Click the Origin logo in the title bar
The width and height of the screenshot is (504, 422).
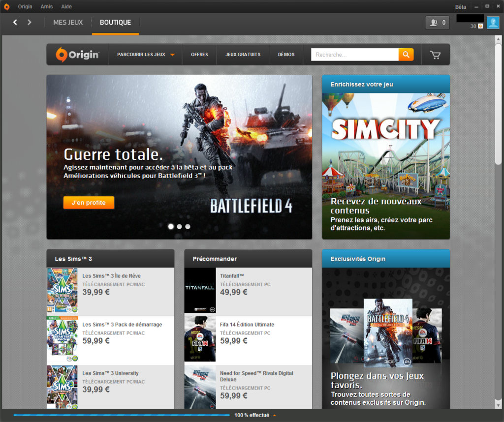[x=6, y=7]
